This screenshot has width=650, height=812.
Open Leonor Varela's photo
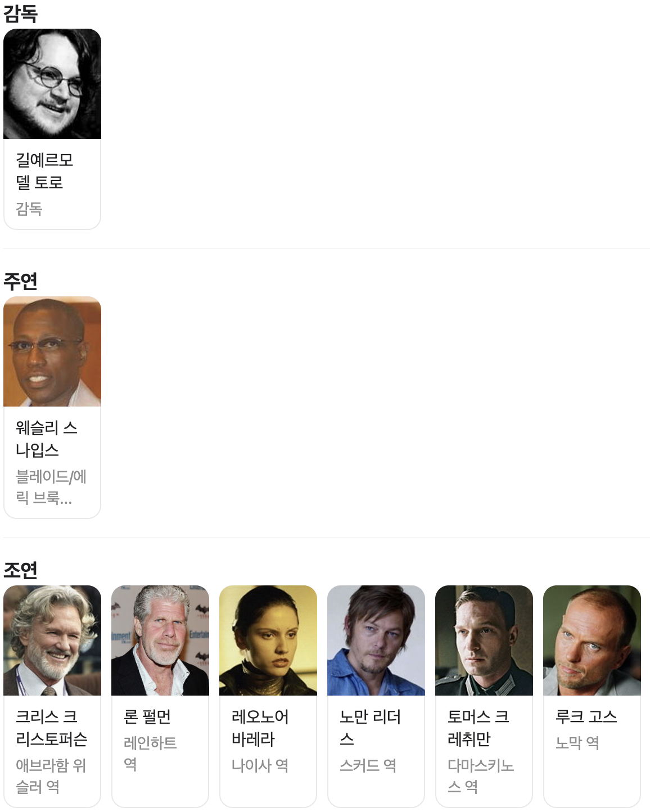[268, 640]
